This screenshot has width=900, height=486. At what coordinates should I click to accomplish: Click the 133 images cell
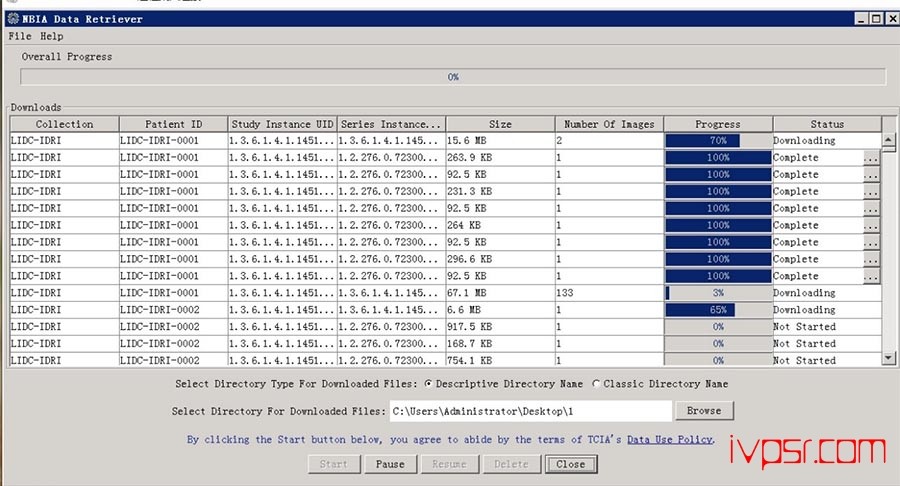(609, 293)
